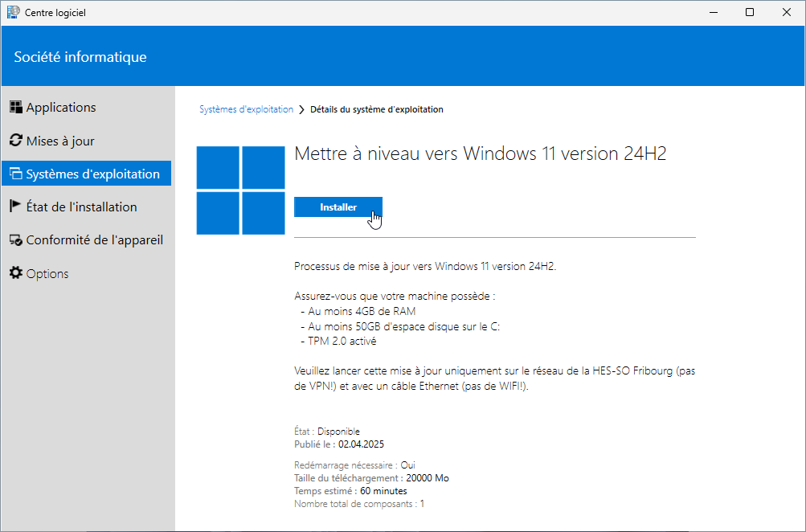Click Détails du système d'exploitation breadcrumb text

point(377,109)
